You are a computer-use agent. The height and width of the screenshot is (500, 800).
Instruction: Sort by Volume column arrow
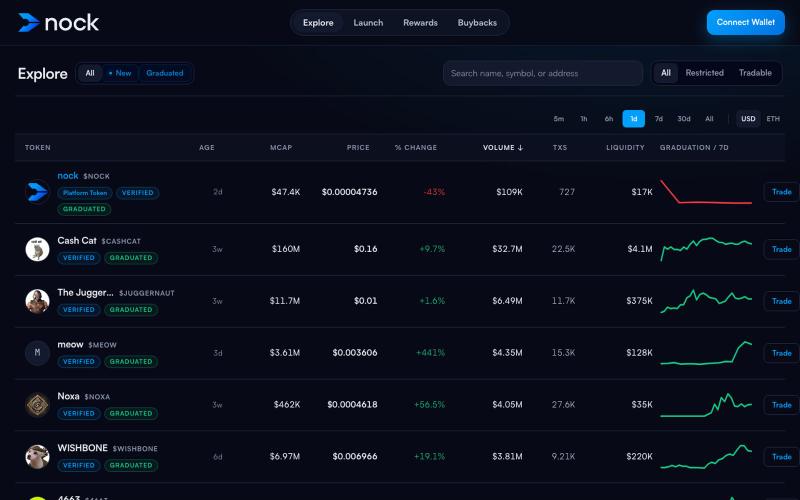click(520, 148)
